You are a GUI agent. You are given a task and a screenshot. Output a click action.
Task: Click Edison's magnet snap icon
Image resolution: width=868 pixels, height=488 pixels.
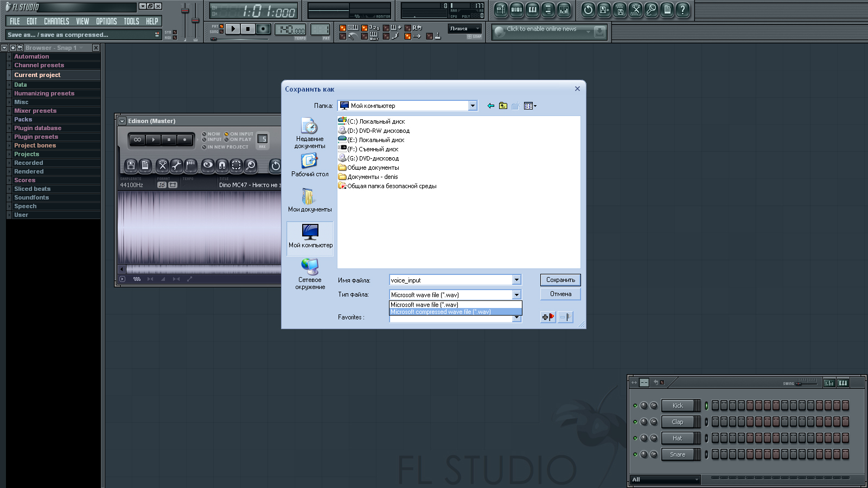point(222,165)
